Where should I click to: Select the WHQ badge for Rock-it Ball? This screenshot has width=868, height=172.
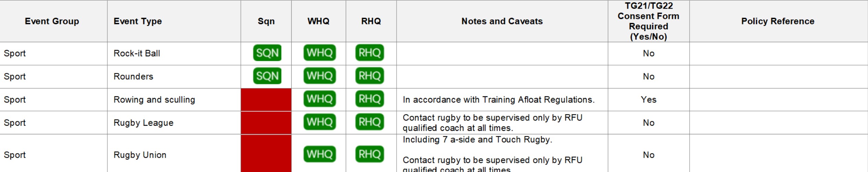coord(319,53)
